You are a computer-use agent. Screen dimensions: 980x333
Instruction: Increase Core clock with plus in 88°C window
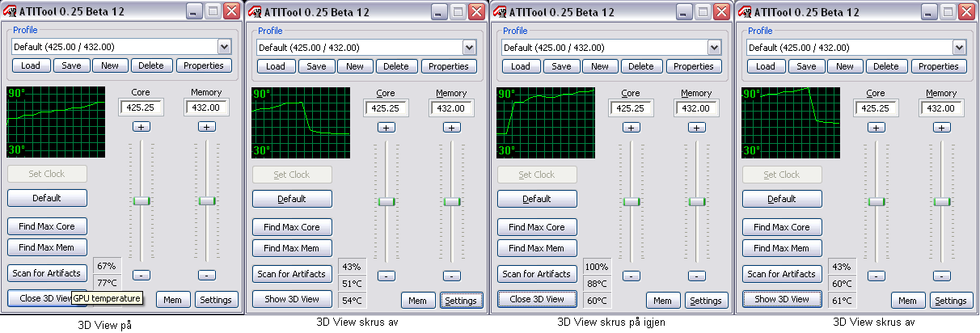pyautogui.click(x=631, y=127)
